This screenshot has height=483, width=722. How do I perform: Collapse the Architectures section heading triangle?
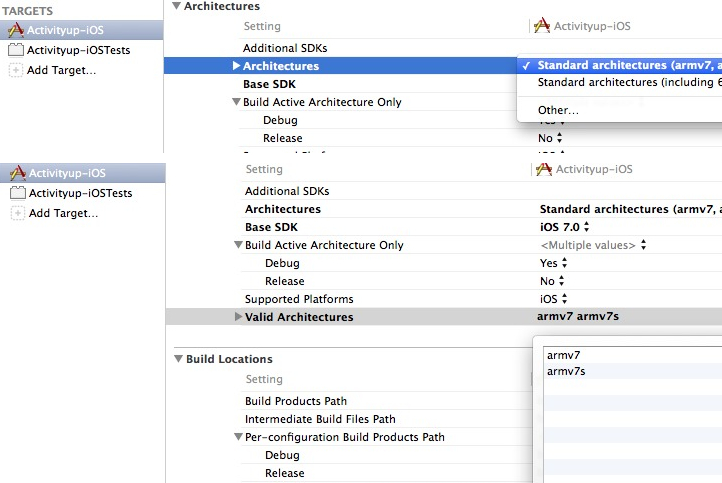[176, 6]
